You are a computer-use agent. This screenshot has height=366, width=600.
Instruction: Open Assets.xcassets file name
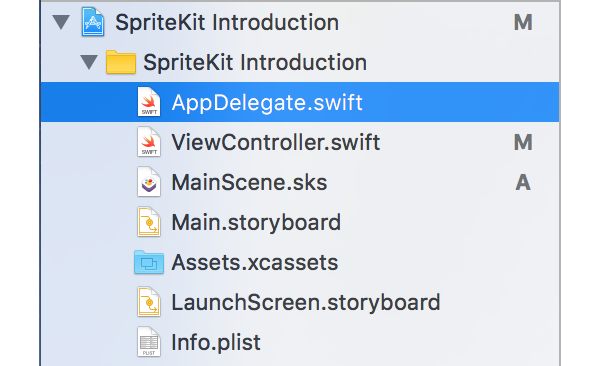click(255, 262)
